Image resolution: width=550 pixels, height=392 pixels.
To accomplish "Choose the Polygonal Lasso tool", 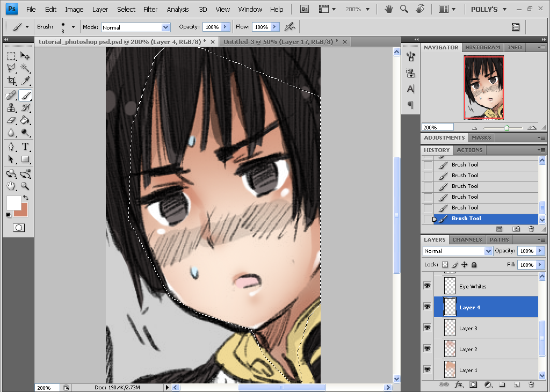I will (11, 68).
